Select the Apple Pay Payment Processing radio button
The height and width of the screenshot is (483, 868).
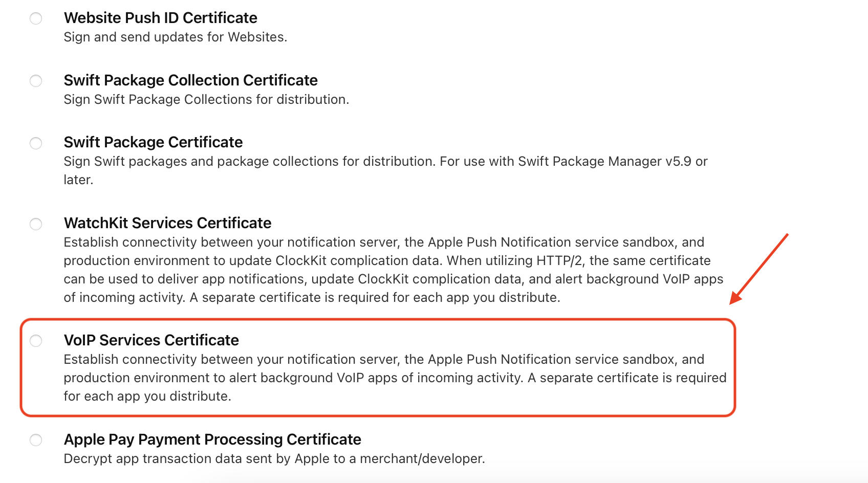click(36, 440)
